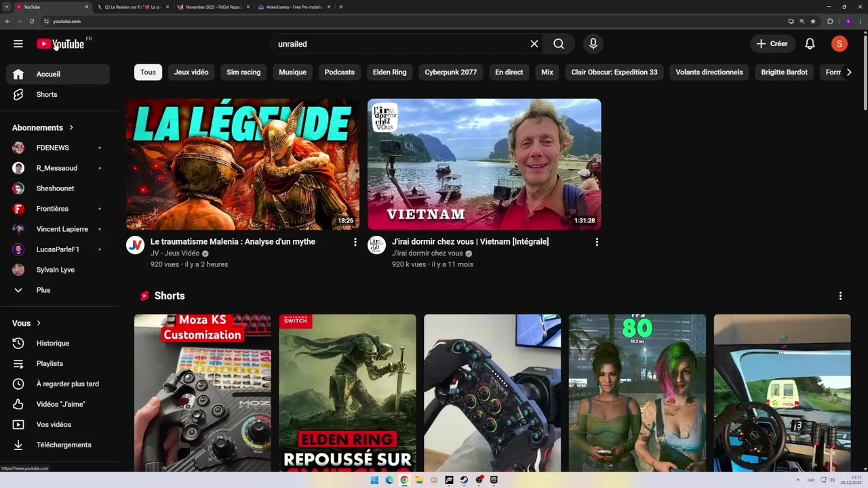
Task: Open the Cyberpunk 80 FPS short
Action: (x=637, y=393)
